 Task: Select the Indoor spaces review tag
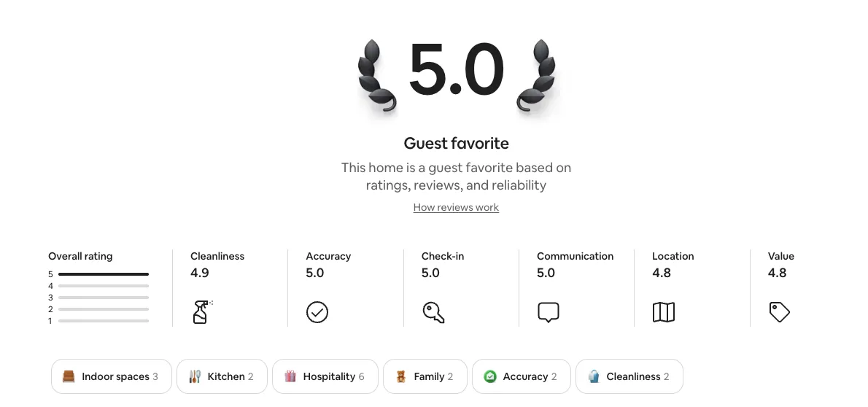112,376
